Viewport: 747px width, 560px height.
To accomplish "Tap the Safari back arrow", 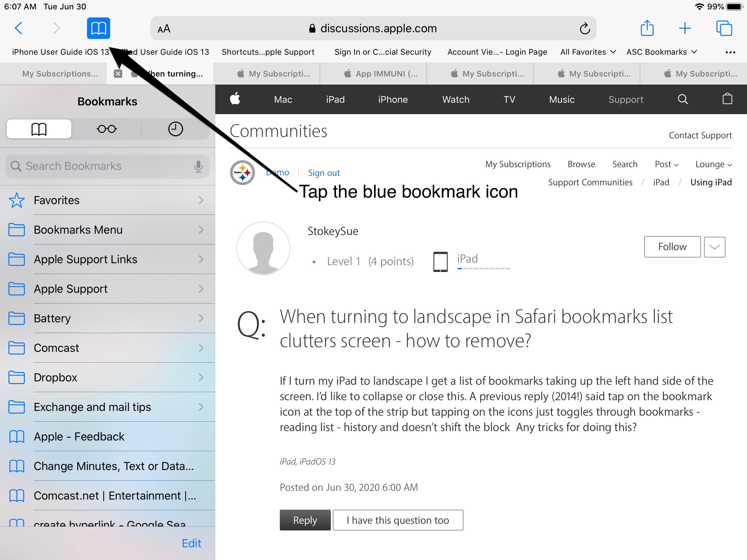I will coord(19,28).
